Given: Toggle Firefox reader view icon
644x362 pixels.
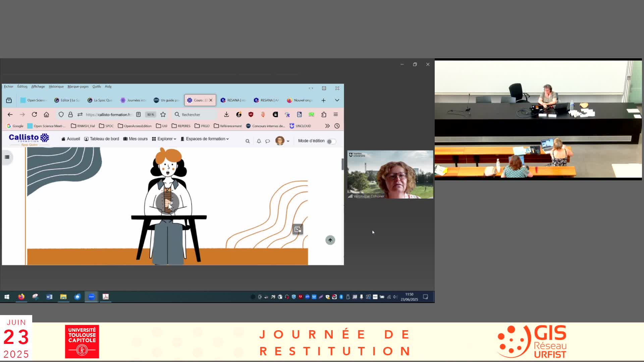Looking at the screenshot, I should [139, 115].
